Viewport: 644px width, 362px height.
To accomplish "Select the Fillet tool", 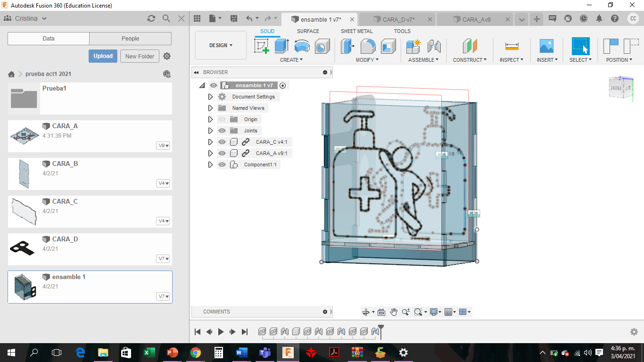I will [x=368, y=46].
